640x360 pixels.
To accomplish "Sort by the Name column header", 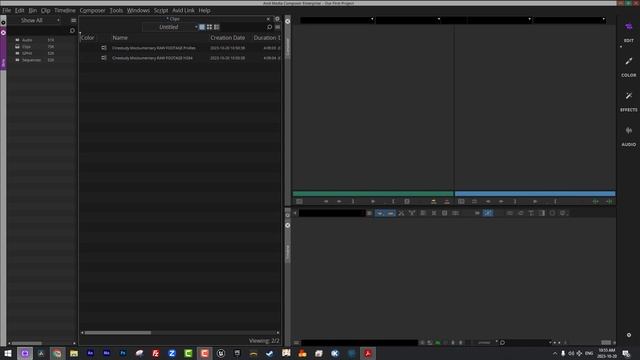I will [x=120, y=38].
